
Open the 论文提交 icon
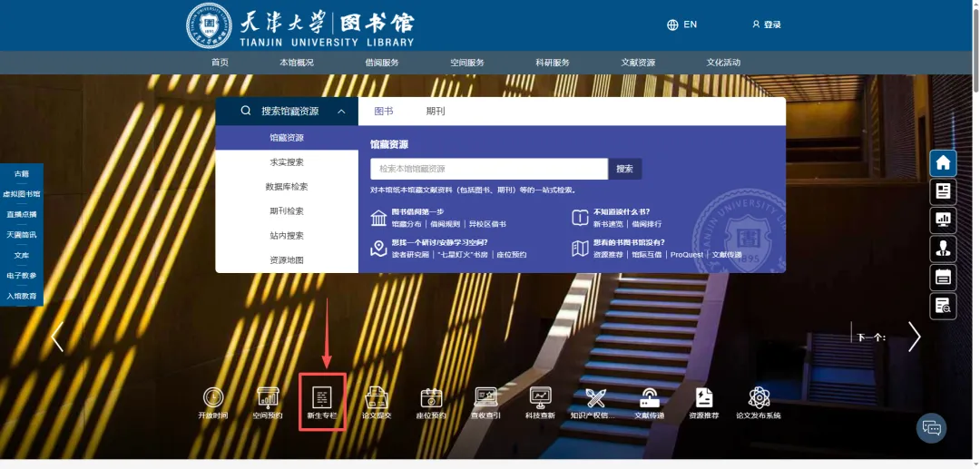tap(377, 398)
